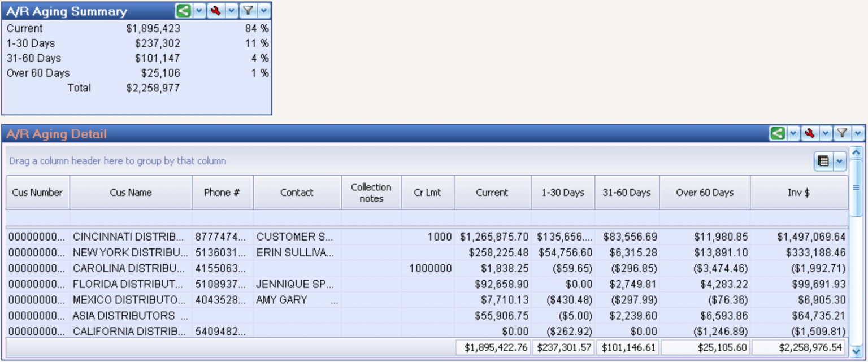This screenshot has height=362, width=868.
Task: Click the scroll up arrow of the detail grid
Action: coord(856,152)
